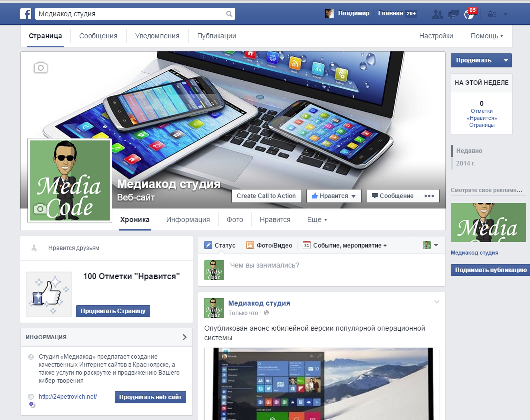
Task: Open the privacy shortcuts lock icon
Action: [491, 14]
